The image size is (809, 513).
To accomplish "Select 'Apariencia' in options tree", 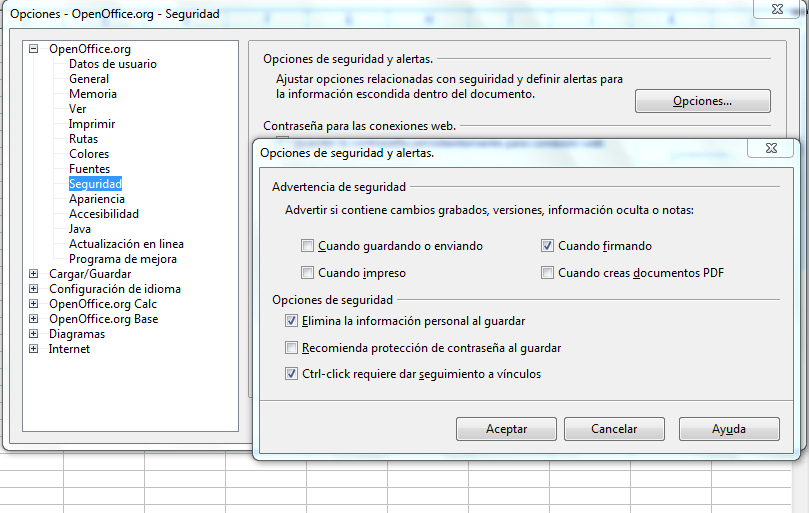I will [96, 199].
